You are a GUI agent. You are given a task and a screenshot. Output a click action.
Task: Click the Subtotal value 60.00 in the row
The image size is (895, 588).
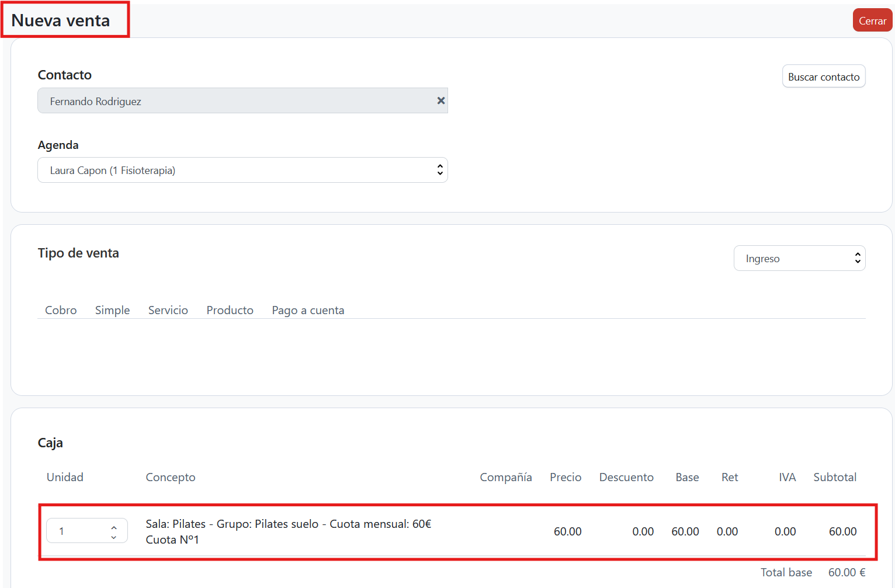click(843, 531)
